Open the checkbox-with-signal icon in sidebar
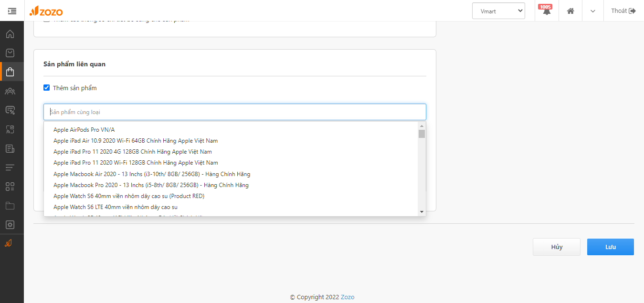 10,129
